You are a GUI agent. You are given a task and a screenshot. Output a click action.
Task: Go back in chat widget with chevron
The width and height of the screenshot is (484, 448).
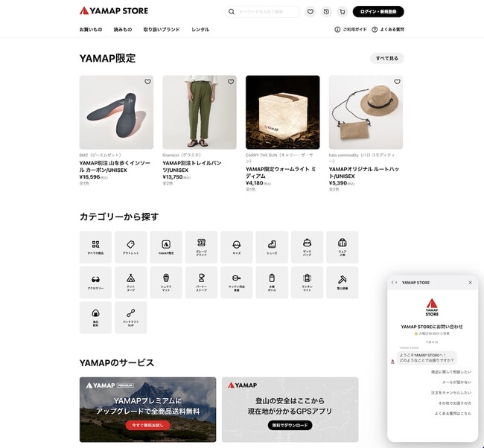[x=394, y=282]
